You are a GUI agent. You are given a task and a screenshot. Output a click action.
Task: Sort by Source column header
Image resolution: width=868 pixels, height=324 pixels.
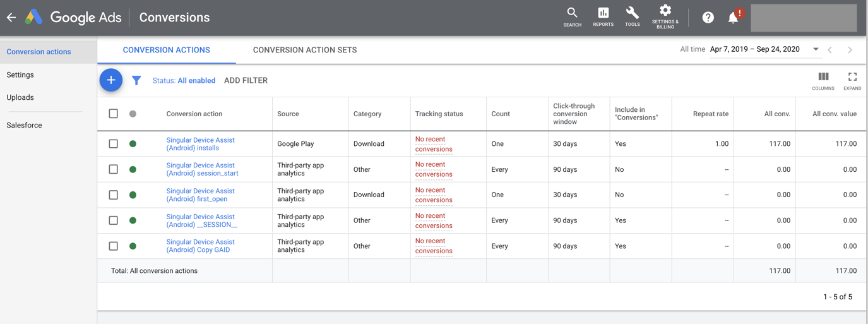click(x=288, y=114)
